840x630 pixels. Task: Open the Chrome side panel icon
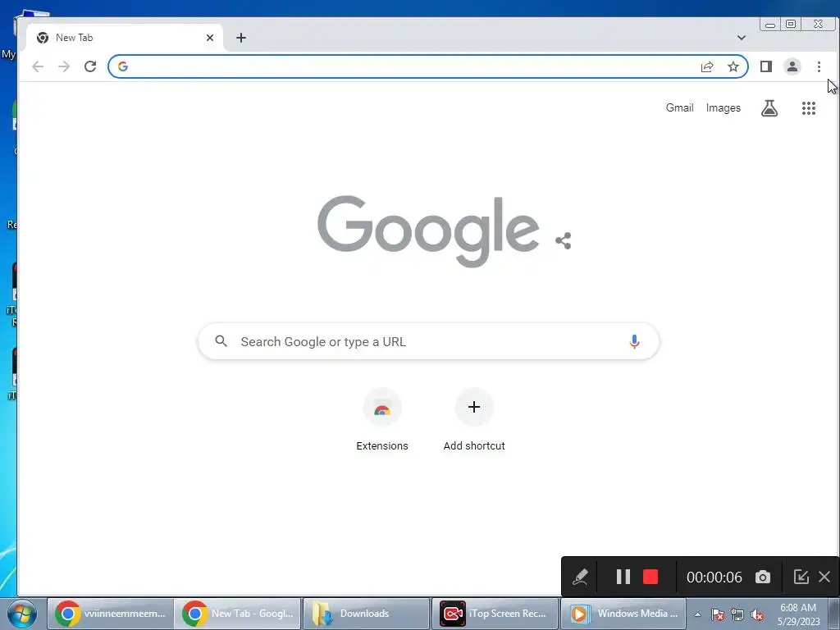pos(766,66)
